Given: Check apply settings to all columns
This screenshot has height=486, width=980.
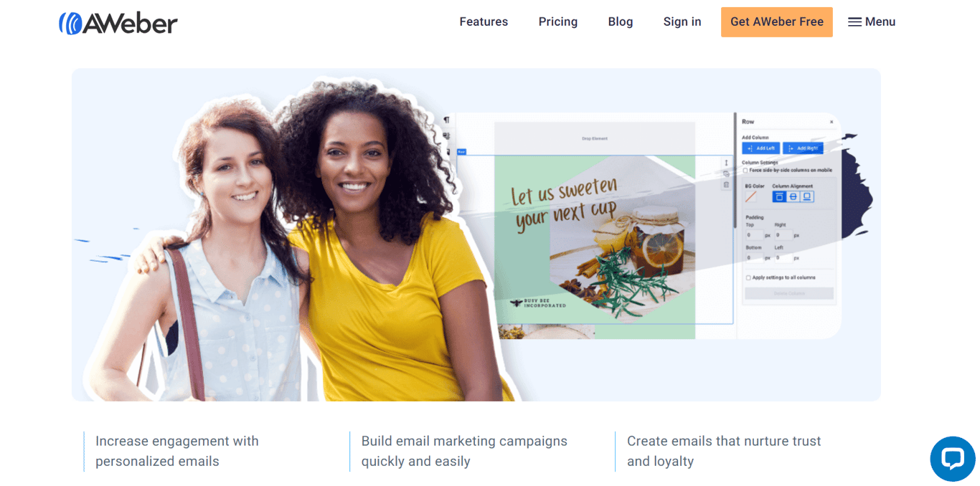Looking at the screenshot, I should pos(748,278).
